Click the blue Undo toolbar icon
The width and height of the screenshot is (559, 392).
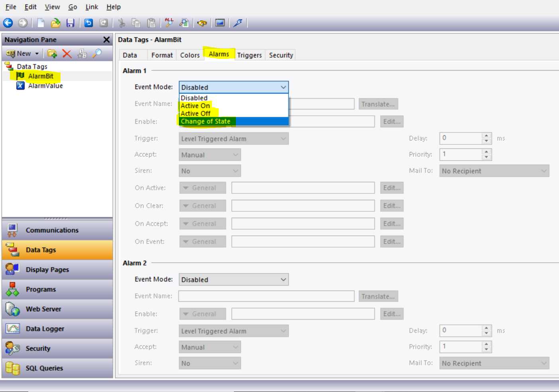pos(88,23)
